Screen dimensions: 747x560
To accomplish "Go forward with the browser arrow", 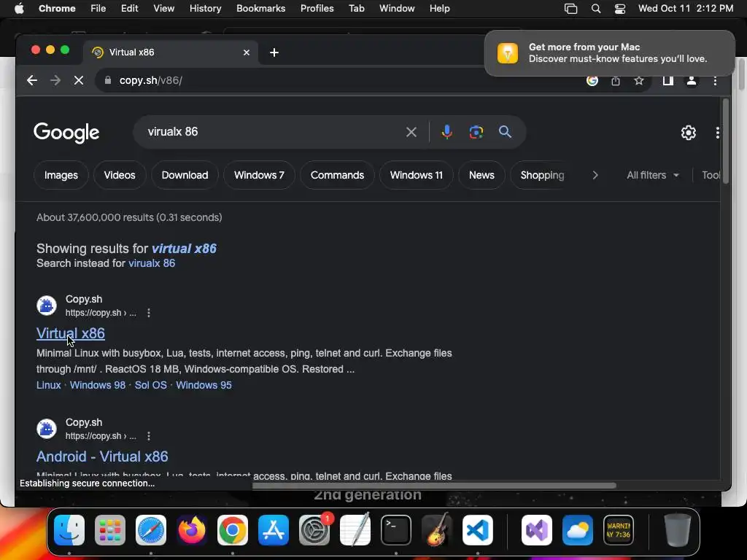I will [55, 80].
